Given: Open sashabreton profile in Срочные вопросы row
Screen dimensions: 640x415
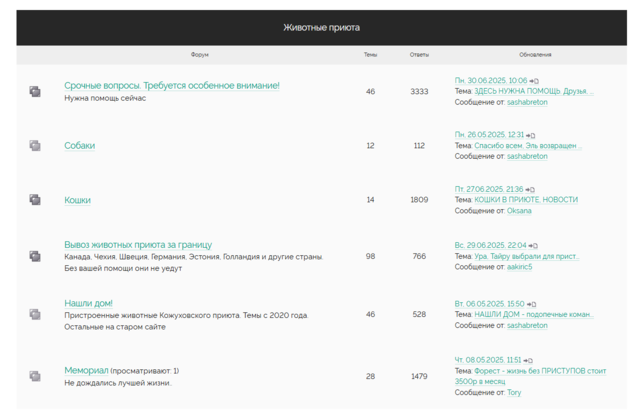Looking at the screenshot, I should point(527,102).
